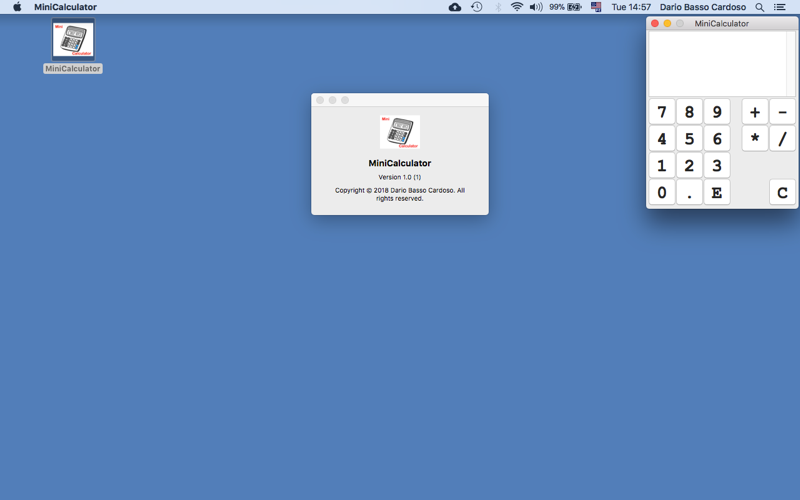Open the MiniCalculator application menu
The width and height of the screenshot is (800, 500).
point(65,7)
